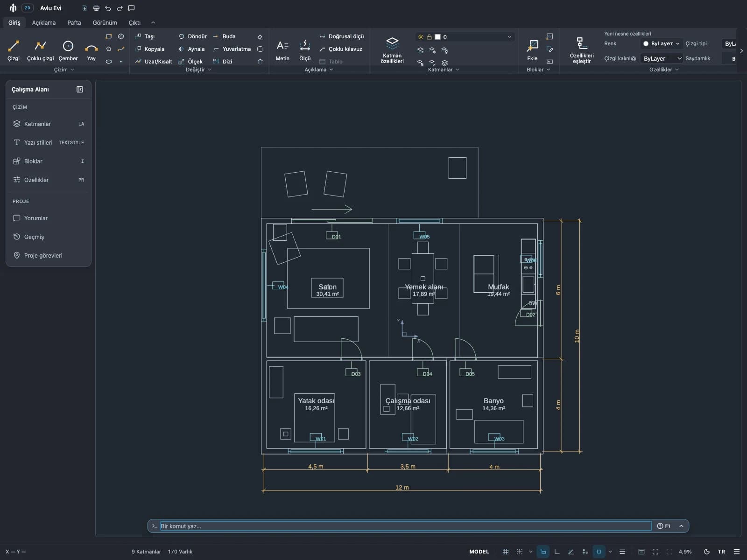Click the white layer color swatch

pos(437,37)
